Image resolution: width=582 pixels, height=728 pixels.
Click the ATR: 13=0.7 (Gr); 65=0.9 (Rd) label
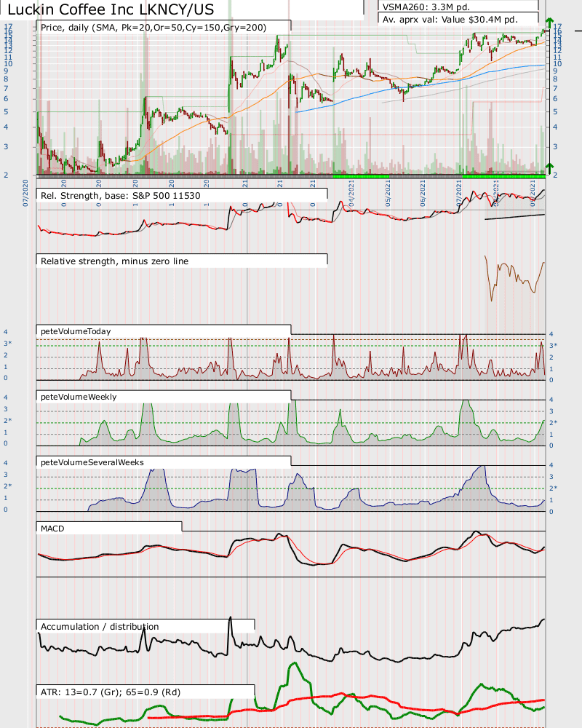pos(110,692)
